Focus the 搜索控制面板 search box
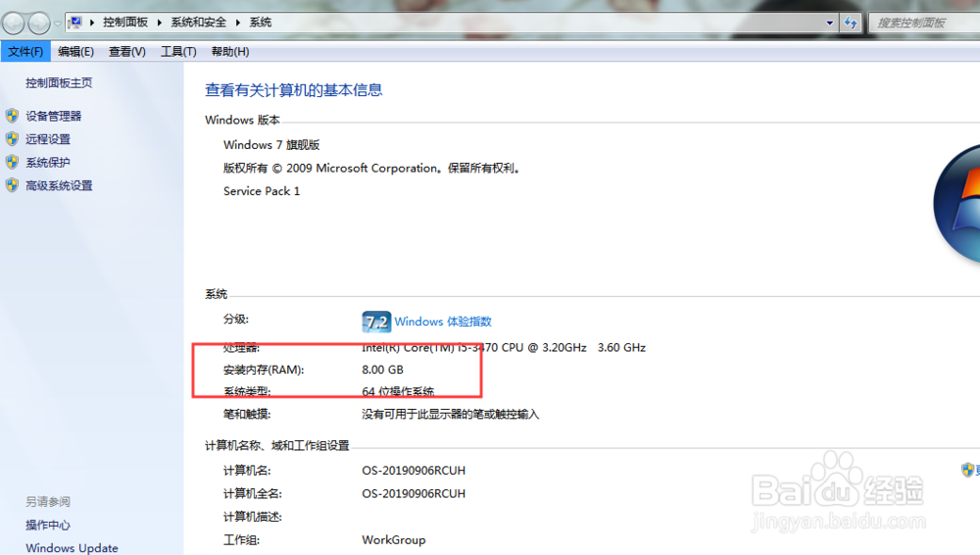The height and width of the screenshot is (555, 980). point(925,23)
